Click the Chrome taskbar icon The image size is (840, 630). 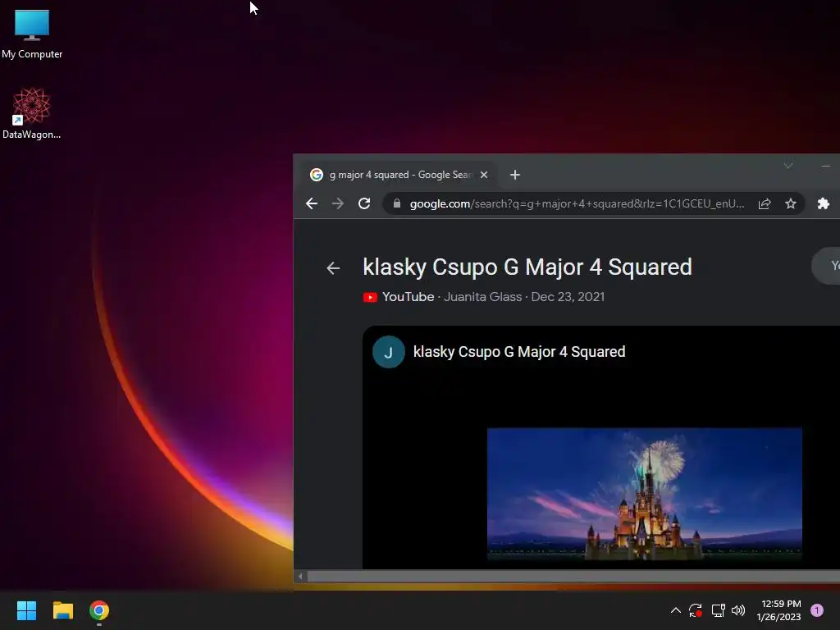(x=99, y=610)
